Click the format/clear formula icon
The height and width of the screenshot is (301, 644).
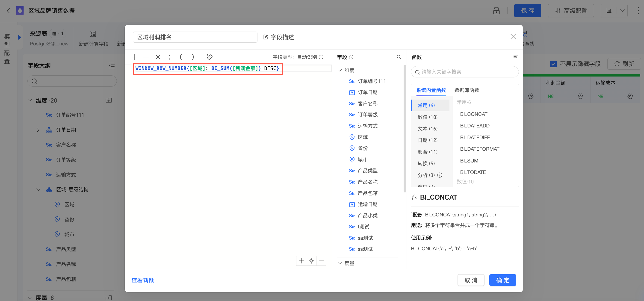tap(210, 57)
